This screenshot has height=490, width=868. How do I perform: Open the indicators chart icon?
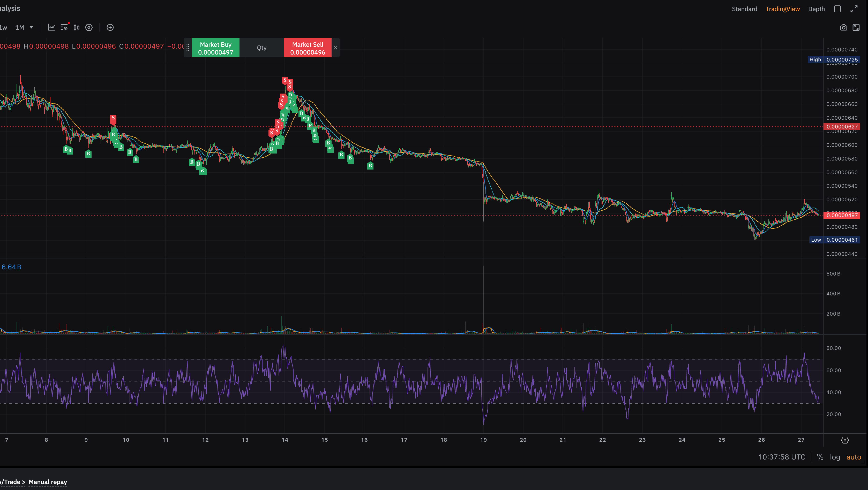[51, 28]
